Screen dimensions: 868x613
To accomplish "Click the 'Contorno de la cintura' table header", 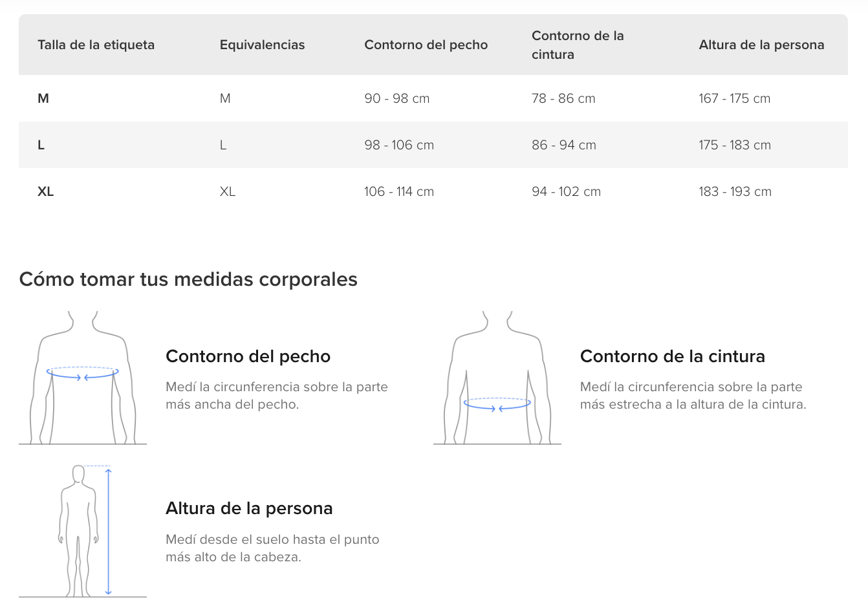I will pos(578,45).
